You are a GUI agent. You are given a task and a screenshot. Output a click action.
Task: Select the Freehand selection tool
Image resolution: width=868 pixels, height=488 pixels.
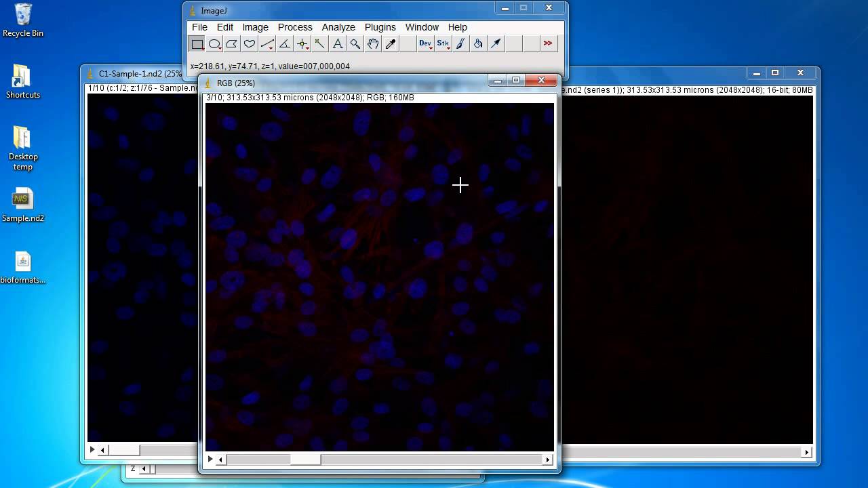tap(250, 44)
